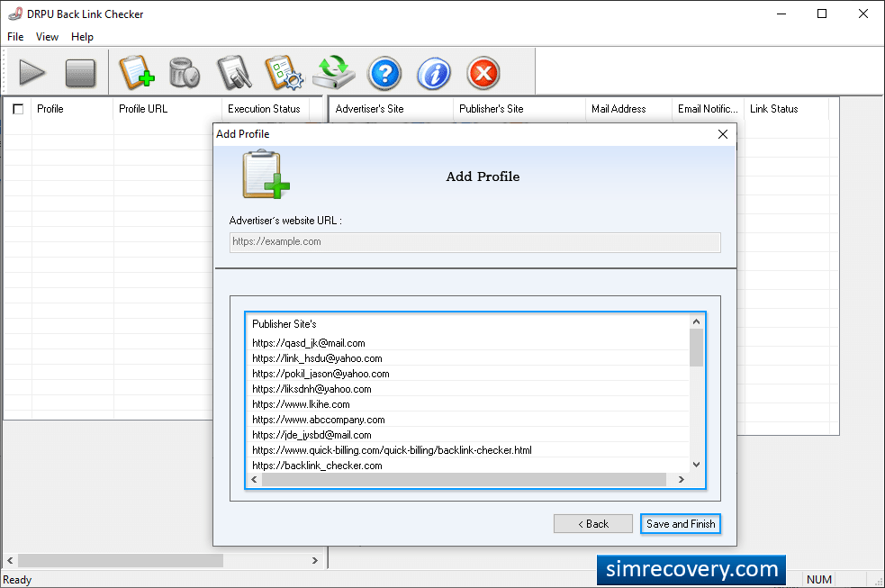The height and width of the screenshot is (588, 885).
Task: Click the Advertiser's website URL field
Action: [x=474, y=242]
